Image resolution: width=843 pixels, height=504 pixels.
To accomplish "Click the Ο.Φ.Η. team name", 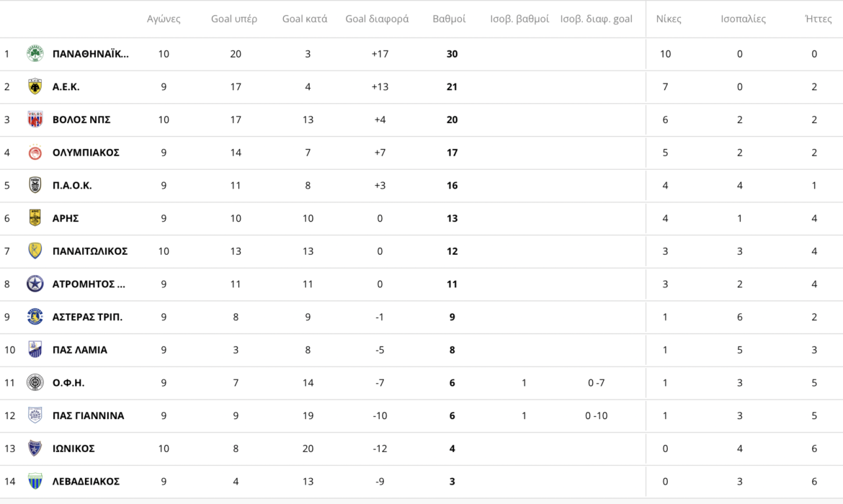I will coord(68,383).
